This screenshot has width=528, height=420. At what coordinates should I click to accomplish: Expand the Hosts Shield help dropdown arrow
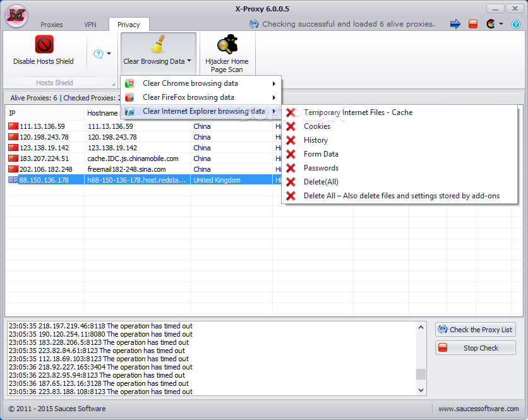click(x=109, y=54)
